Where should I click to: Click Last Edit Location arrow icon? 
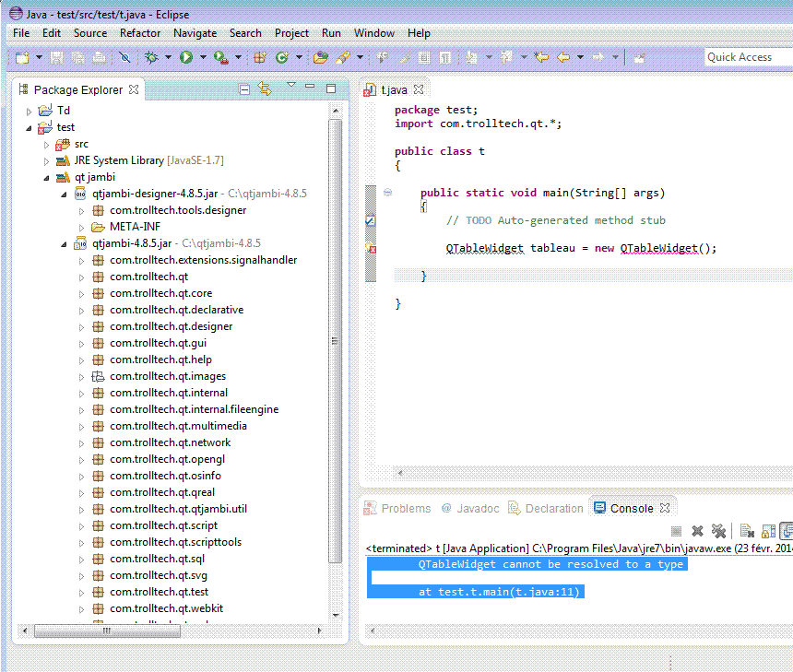tap(541, 57)
